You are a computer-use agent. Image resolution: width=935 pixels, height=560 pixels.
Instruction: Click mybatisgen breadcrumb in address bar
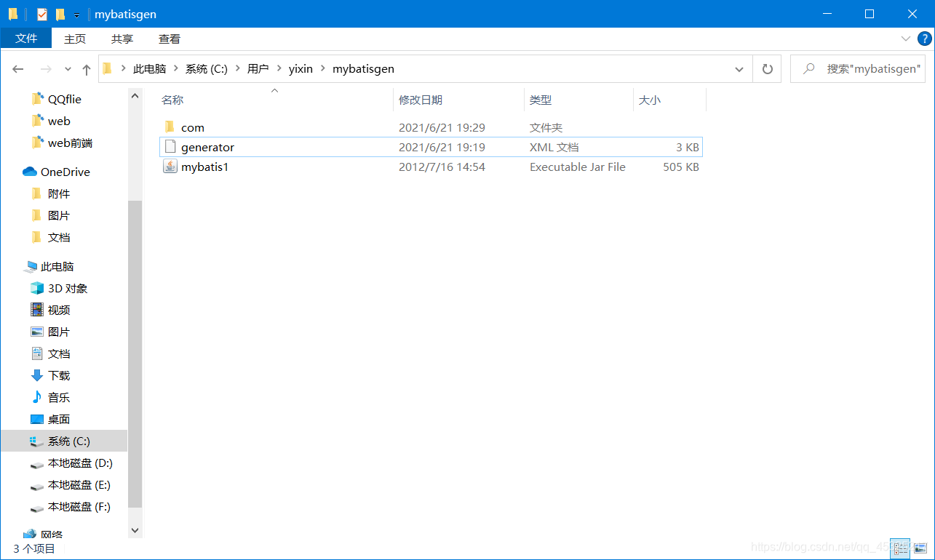[x=363, y=69]
